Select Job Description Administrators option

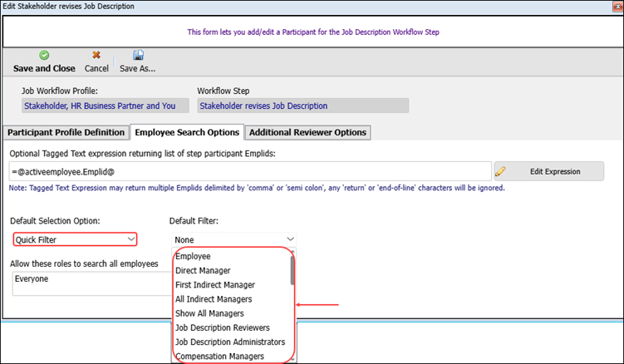[230, 342]
